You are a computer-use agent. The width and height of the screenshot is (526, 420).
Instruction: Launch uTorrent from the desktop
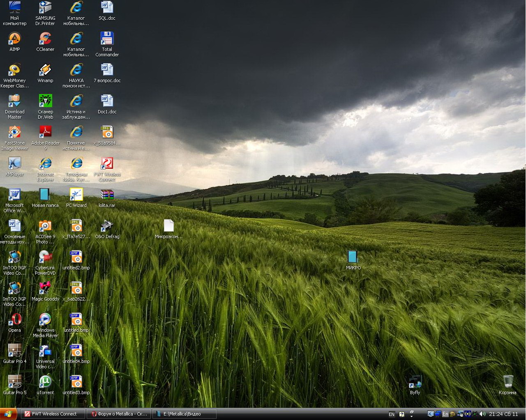pos(45,382)
